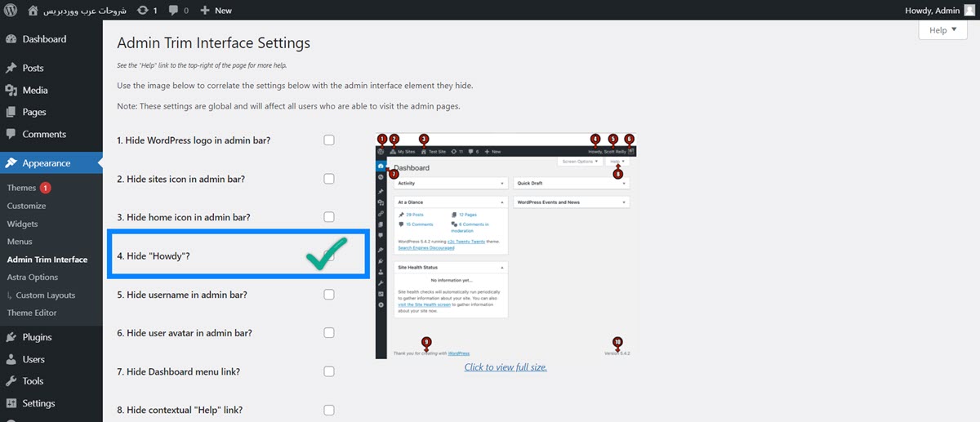Open the comments bubble icon in admin bar
This screenshot has width=980, height=422.
point(173,11)
